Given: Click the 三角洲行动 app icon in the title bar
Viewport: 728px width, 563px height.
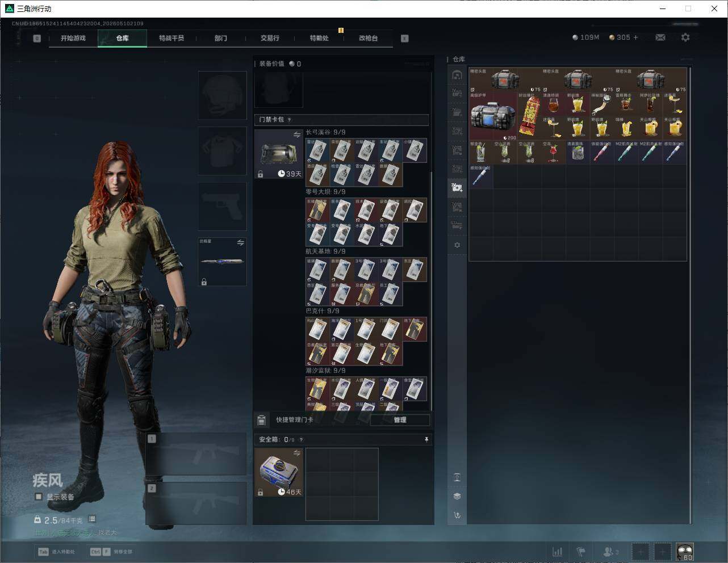Looking at the screenshot, I should (x=10, y=9).
